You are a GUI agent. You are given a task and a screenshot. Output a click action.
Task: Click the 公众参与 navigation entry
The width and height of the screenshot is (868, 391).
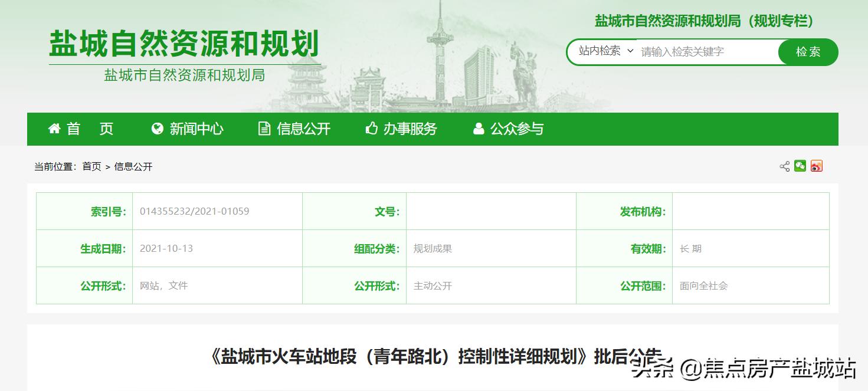pyautogui.click(x=517, y=129)
